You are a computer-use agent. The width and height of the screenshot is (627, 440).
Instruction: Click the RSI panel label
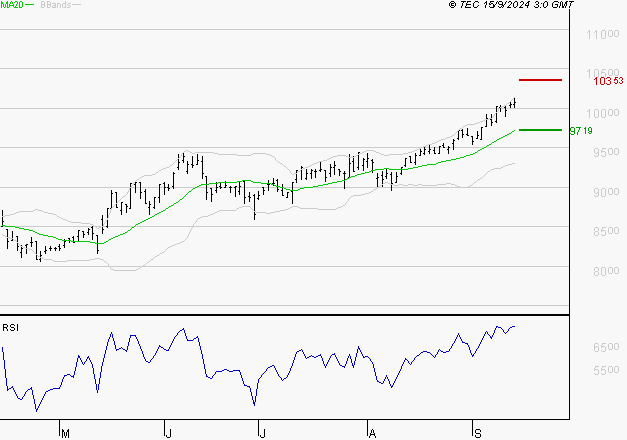click(x=10, y=328)
